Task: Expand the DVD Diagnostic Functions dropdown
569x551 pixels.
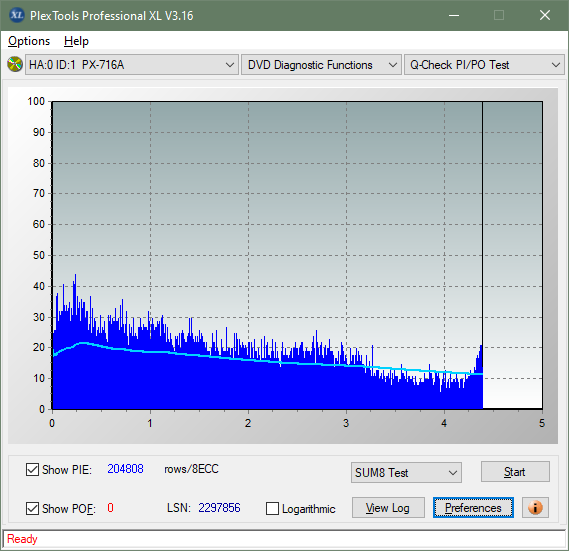Action: (321, 65)
